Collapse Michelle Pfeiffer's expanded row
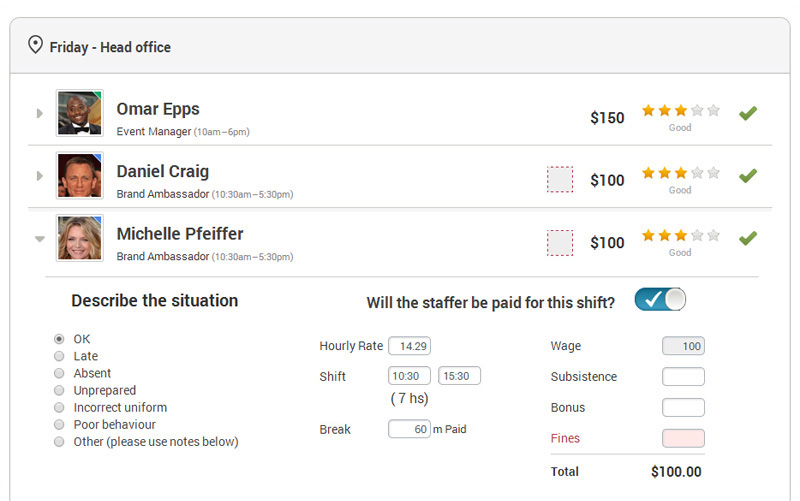This screenshot has height=501, width=800. pyautogui.click(x=40, y=239)
